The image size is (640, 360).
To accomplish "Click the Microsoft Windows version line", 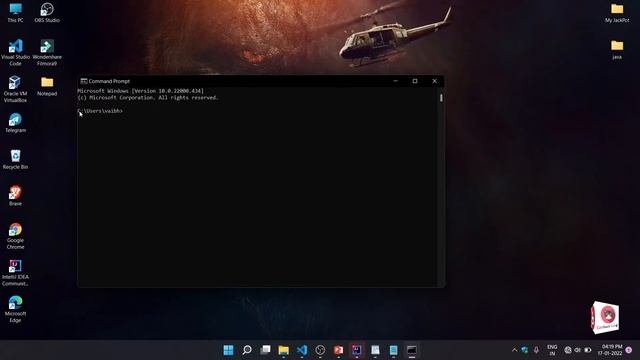I will pyautogui.click(x=140, y=91).
